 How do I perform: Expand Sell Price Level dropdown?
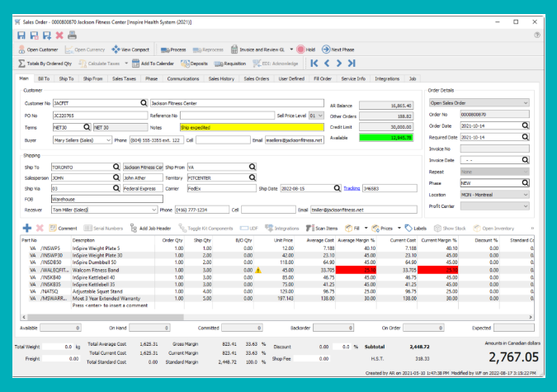pos(320,116)
